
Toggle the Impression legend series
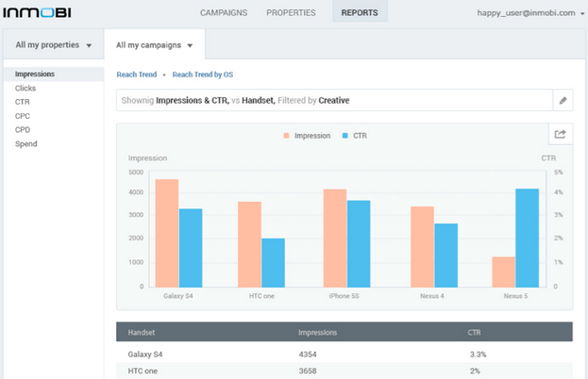coord(307,136)
